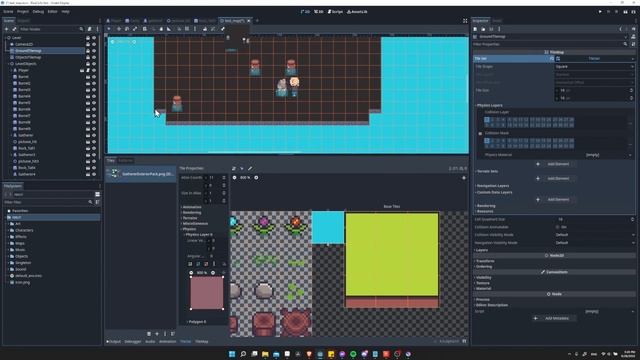Click the Add Metadata button
The width and height of the screenshot is (640, 360).
(554, 318)
